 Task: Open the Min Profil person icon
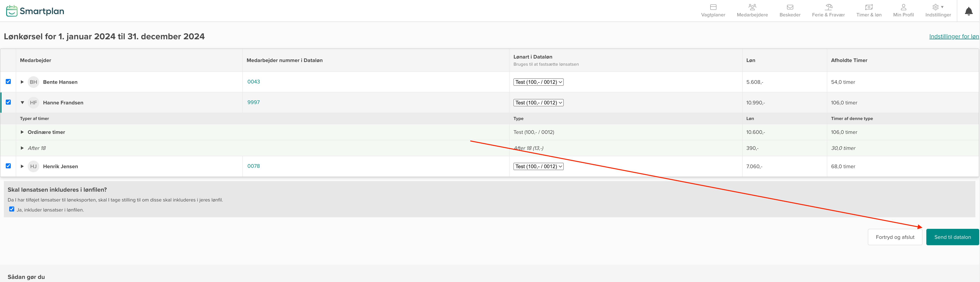(903, 7)
